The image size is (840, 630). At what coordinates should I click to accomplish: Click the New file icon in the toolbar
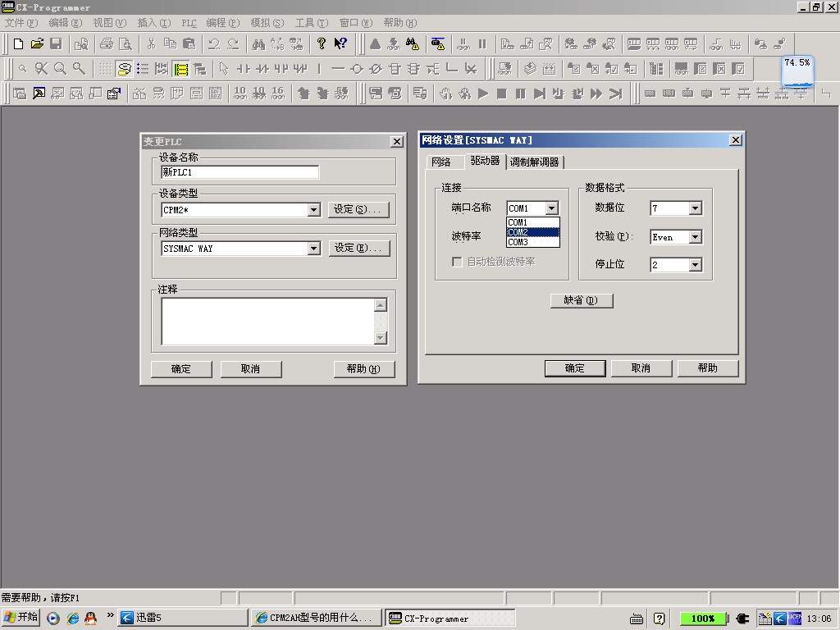17,44
